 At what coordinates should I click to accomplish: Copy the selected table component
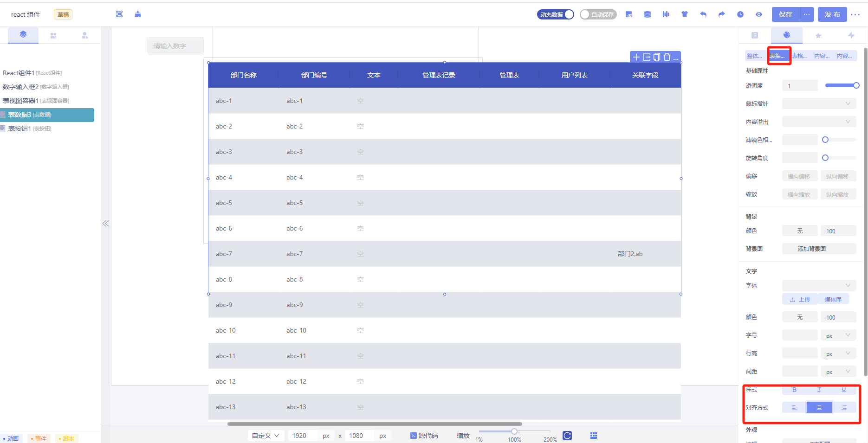(657, 57)
